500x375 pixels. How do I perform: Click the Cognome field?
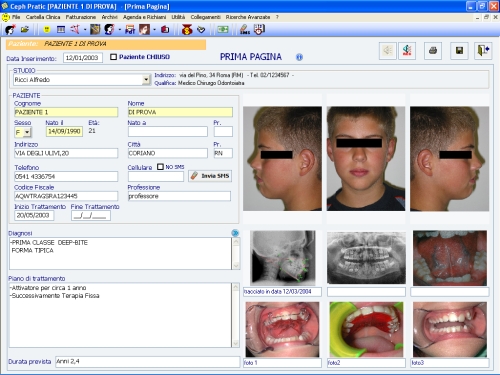[x=66, y=112]
